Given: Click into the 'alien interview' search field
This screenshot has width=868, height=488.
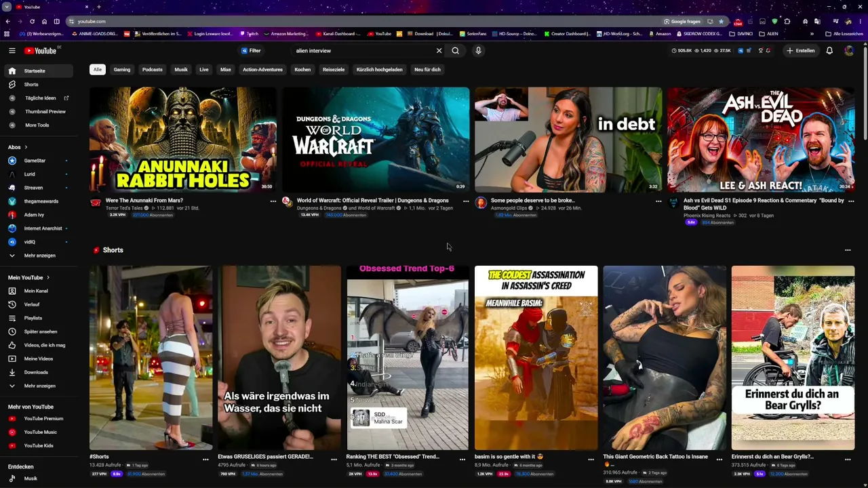Looking at the screenshot, I should click(x=363, y=51).
